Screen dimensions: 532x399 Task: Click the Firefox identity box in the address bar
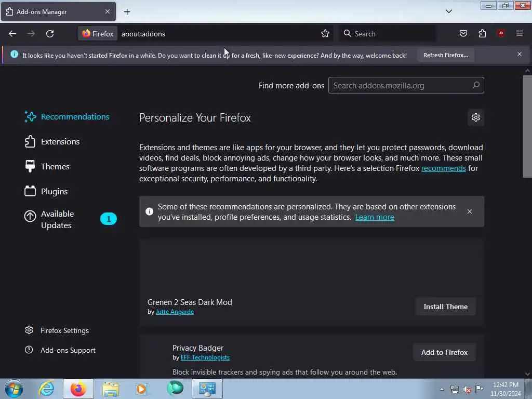pyautogui.click(x=98, y=34)
